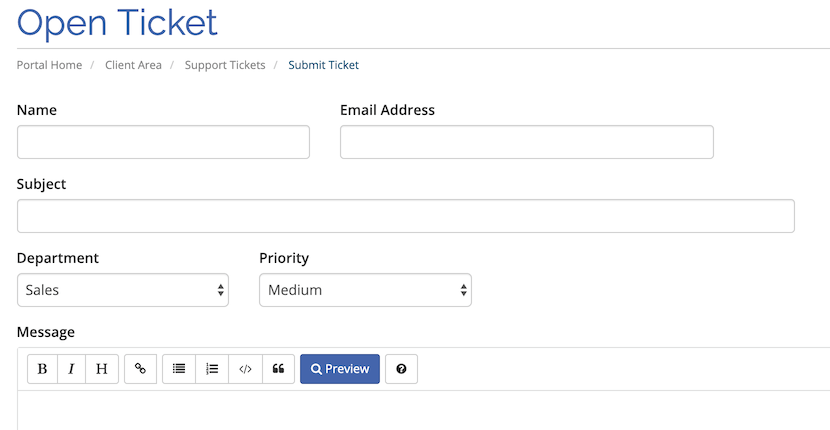Open the markdown help question icon

[x=401, y=369]
